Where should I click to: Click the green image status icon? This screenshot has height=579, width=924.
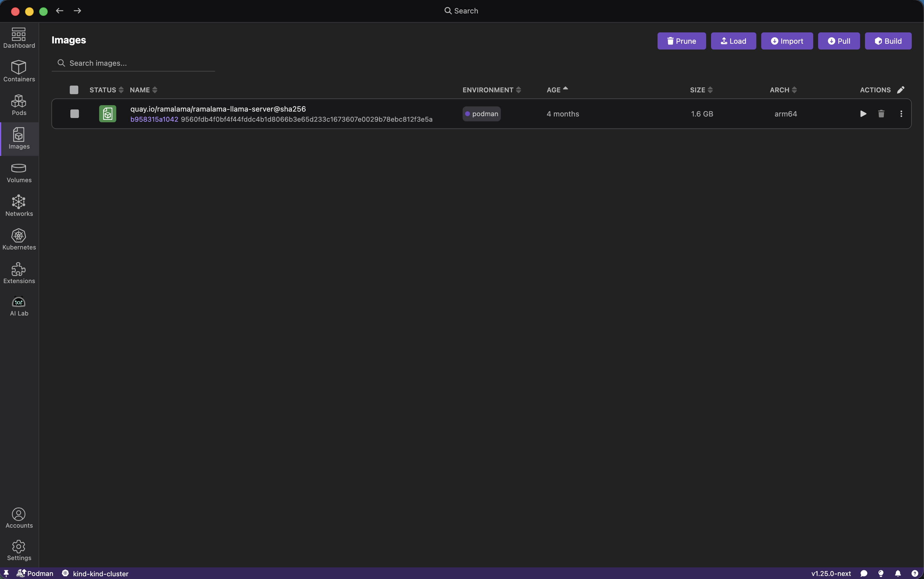[108, 114]
